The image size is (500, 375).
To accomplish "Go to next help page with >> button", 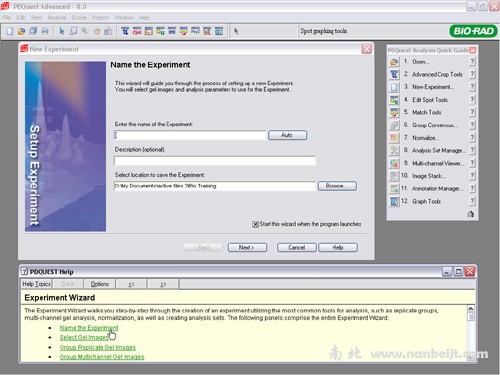I will point(163,284).
